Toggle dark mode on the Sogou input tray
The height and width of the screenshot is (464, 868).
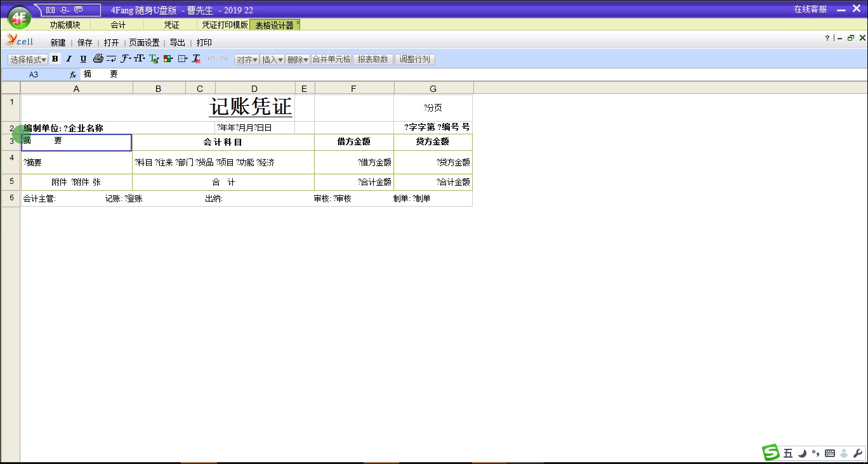[801, 453]
